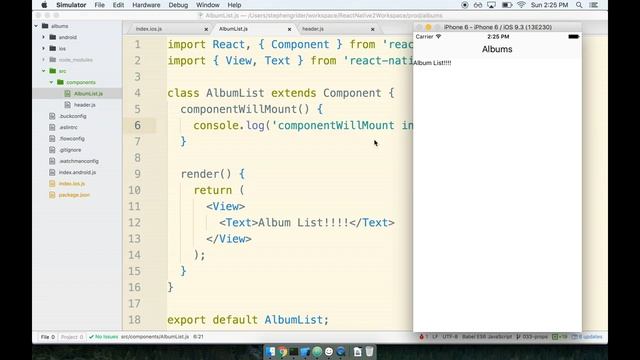This screenshot has width=640, height=360.
Task: Select the src folder icon
Action: click(x=53, y=71)
